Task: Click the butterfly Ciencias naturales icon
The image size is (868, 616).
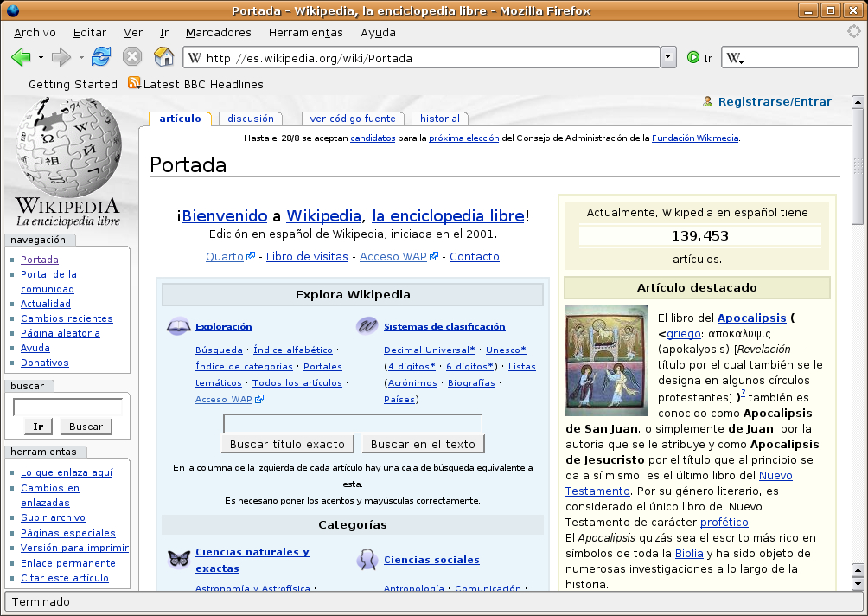Action: [179, 559]
